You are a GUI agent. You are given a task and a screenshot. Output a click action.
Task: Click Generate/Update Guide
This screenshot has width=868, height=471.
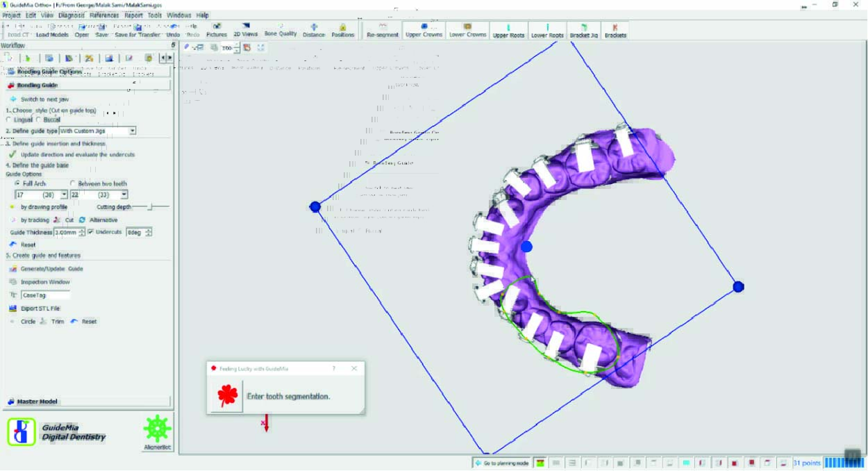51,269
